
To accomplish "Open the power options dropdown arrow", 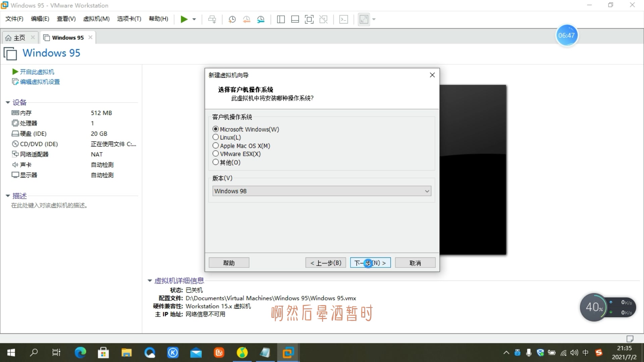I will pos(194,19).
